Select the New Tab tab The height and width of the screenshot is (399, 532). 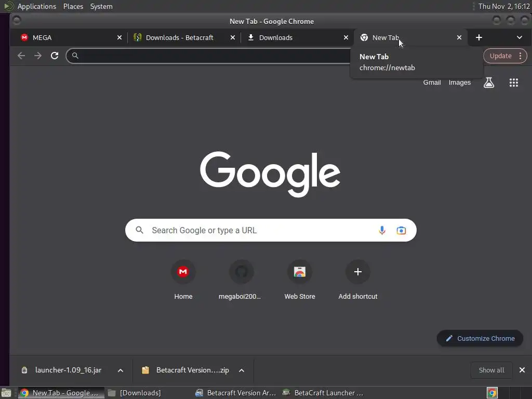coord(410,37)
